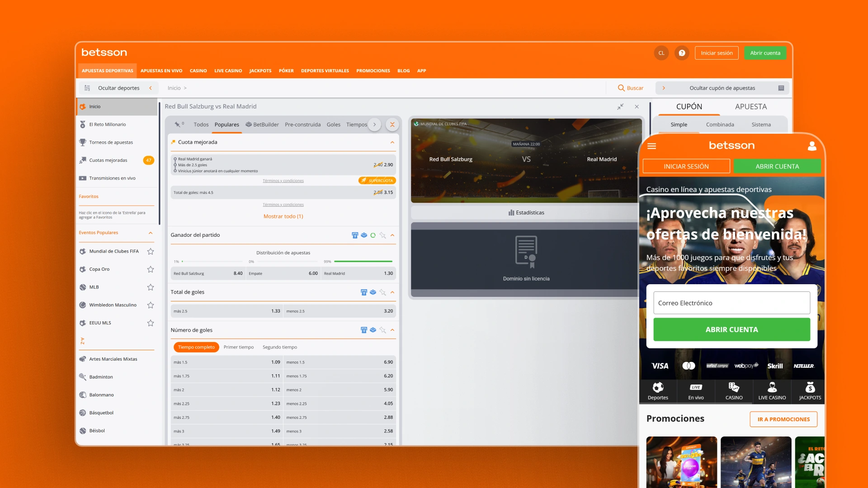The image size is (868, 488).
Task: Click the betsson logo in desktop header
Action: 104,52
